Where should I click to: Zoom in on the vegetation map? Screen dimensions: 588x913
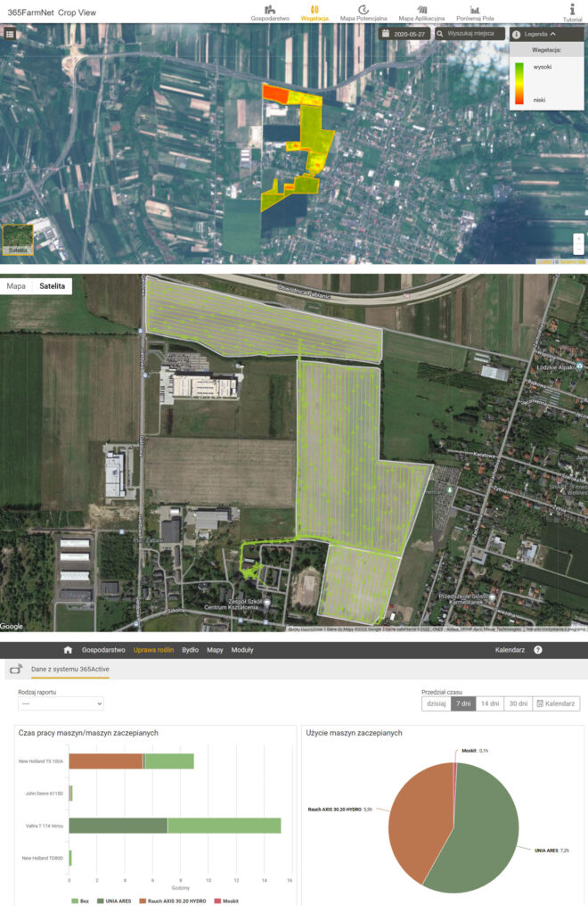click(578, 239)
